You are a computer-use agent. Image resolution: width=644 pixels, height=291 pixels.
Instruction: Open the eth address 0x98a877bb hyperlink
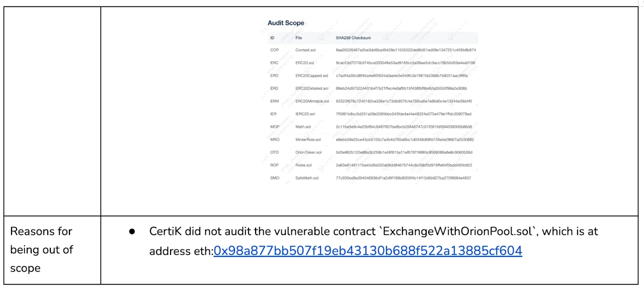click(368, 250)
